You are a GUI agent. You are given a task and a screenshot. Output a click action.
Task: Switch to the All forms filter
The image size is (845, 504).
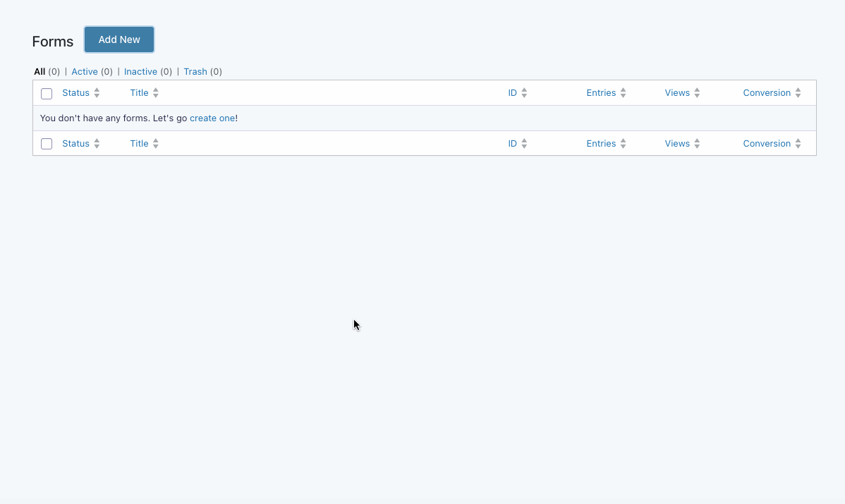point(39,71)
